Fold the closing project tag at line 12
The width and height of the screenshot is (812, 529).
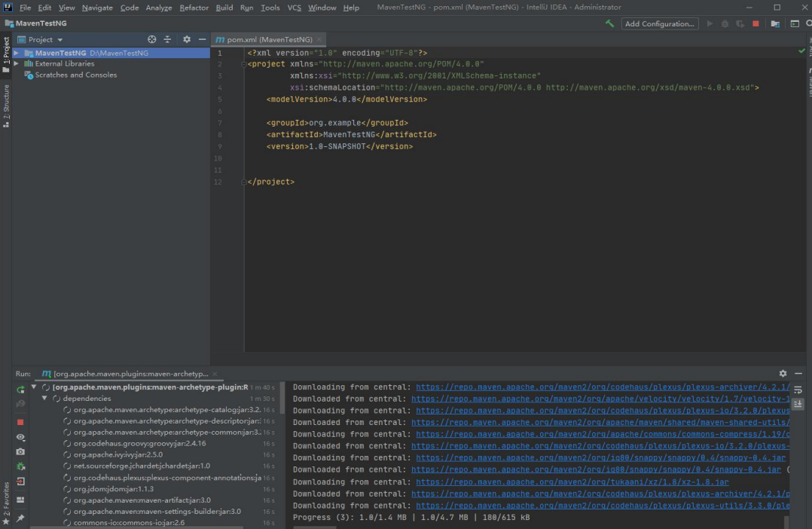tap(243, 182)
